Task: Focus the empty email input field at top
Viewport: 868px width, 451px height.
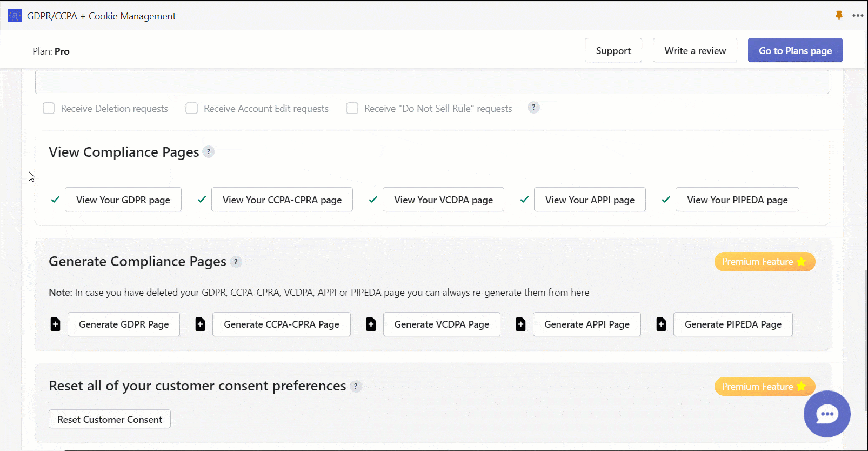Action: tap(432, 82)
